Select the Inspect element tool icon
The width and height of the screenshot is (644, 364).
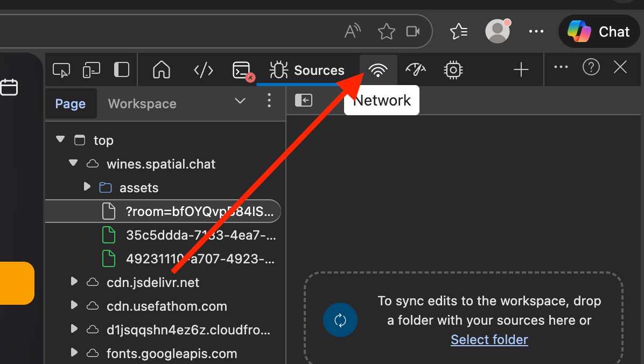tap(61, 70)
